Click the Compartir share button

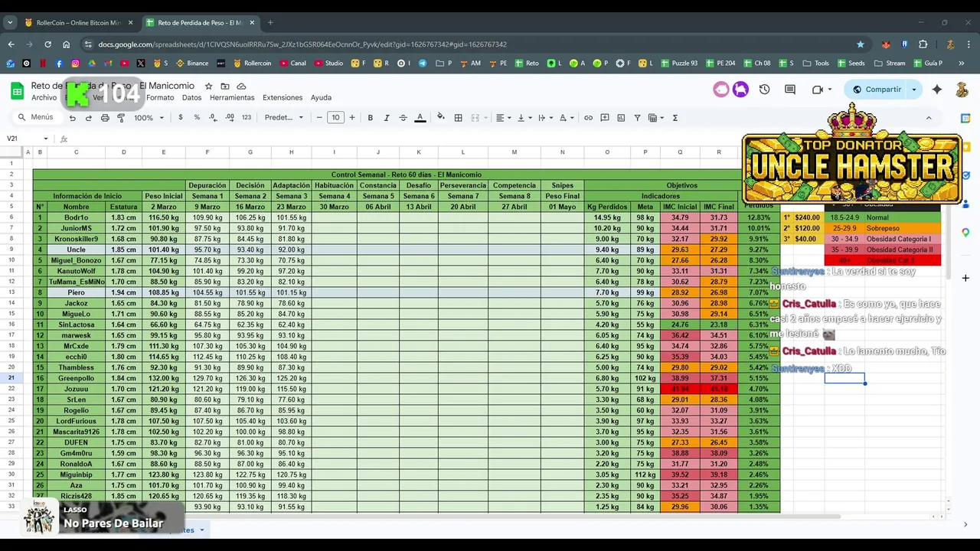877,90
